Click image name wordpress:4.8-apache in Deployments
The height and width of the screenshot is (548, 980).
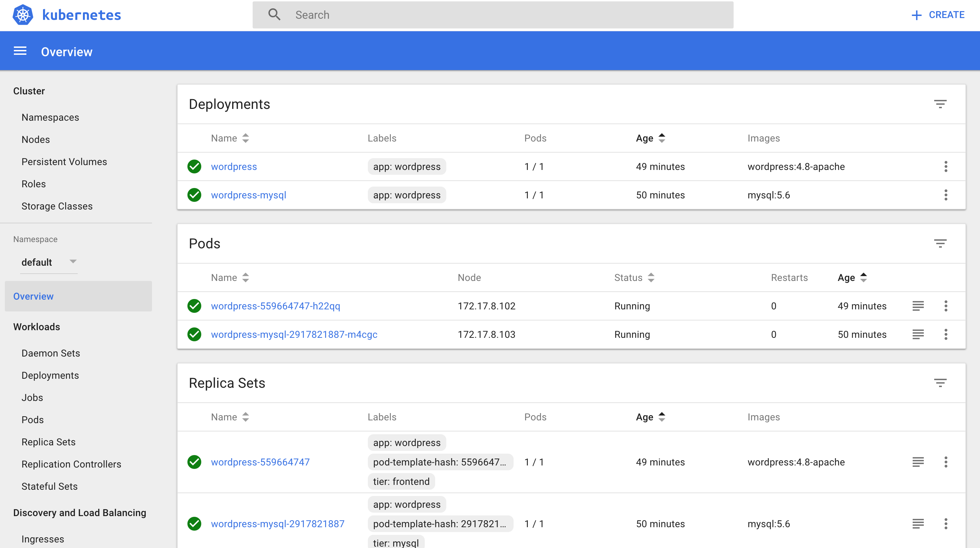796,166
